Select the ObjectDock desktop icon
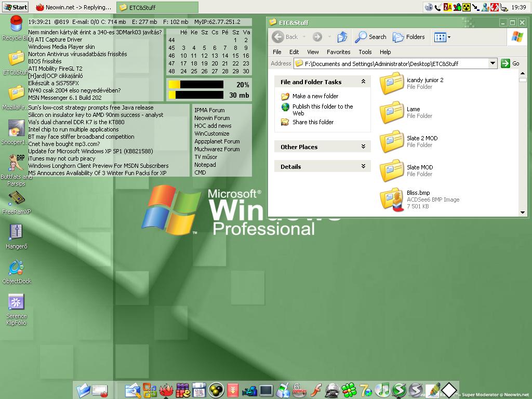Viewport: 532px width, 399px height. click(16, 268)
